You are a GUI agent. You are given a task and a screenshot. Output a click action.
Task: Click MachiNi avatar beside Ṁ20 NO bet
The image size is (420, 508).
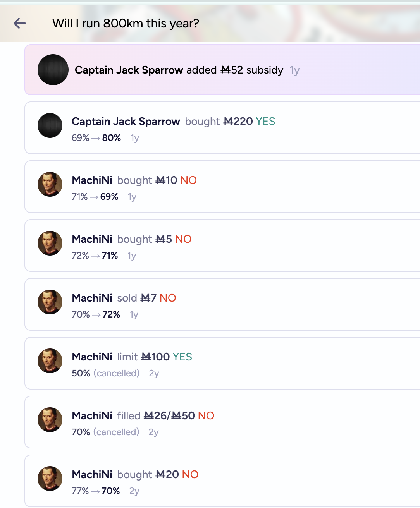coord(50,479)
